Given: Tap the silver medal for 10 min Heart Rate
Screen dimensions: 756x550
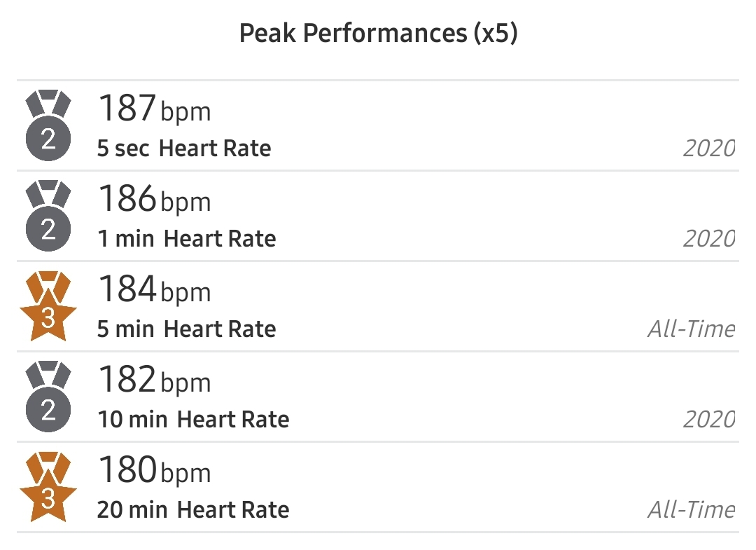Looking at the screenshot, I should click(48, 397).
